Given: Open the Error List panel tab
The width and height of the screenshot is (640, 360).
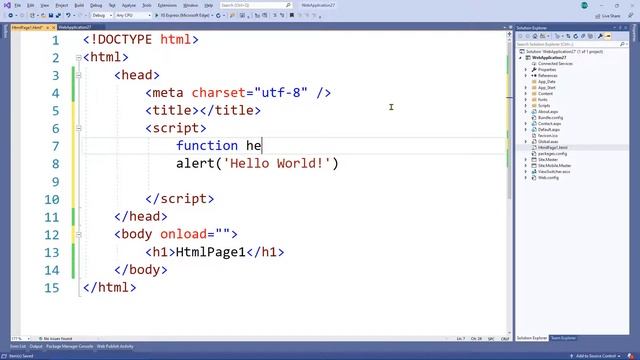Looking at the screenshot, I should (x=18, y=347).
